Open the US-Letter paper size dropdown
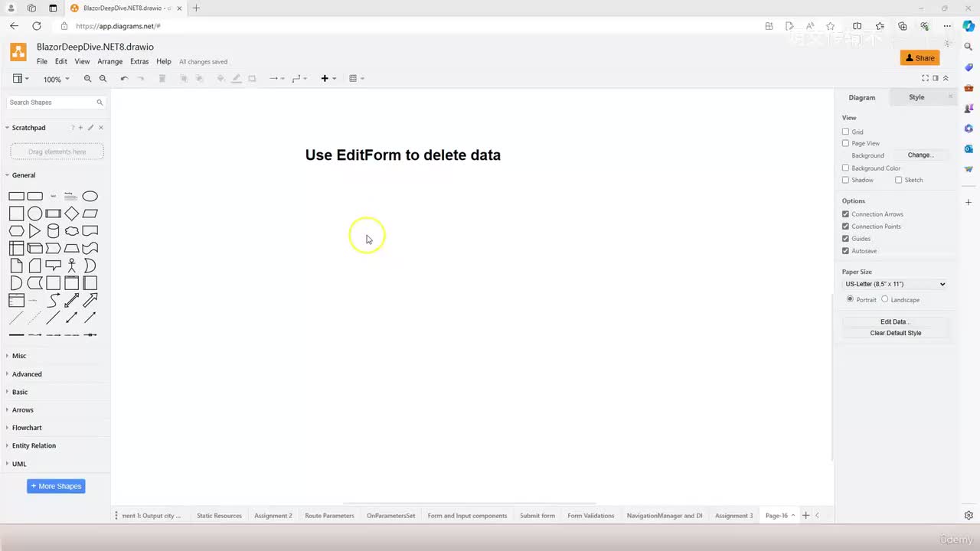 pos(895,284)
